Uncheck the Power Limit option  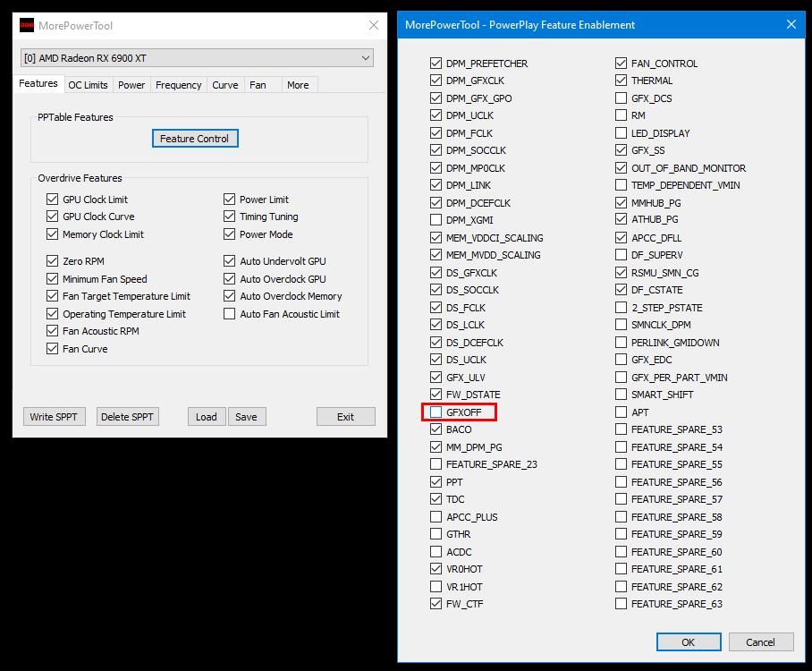(230, 199)
